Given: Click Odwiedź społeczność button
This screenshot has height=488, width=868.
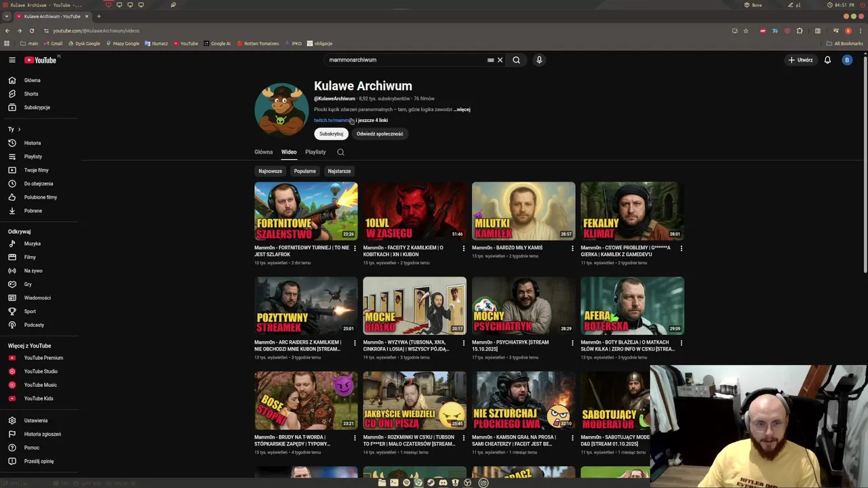Looking at the screenshot, I should 380,134.
